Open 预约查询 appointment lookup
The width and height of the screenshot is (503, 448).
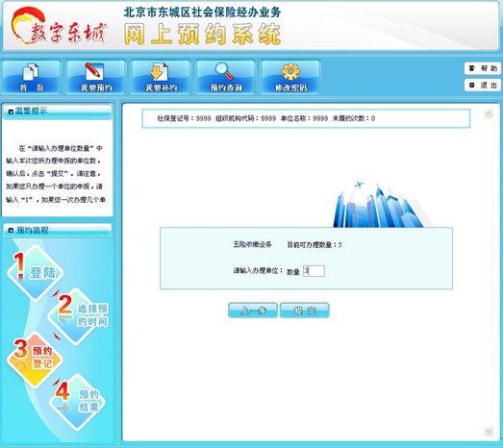[x=226, y=77]
